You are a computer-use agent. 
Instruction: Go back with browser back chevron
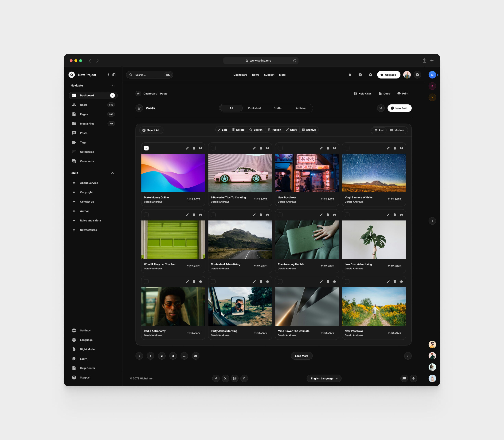(x=90, y=61)
